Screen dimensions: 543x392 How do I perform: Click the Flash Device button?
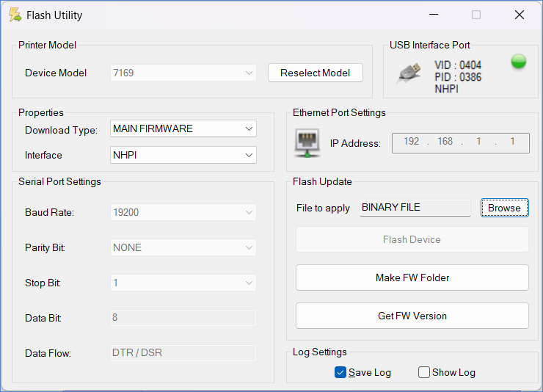click(412, 239)
